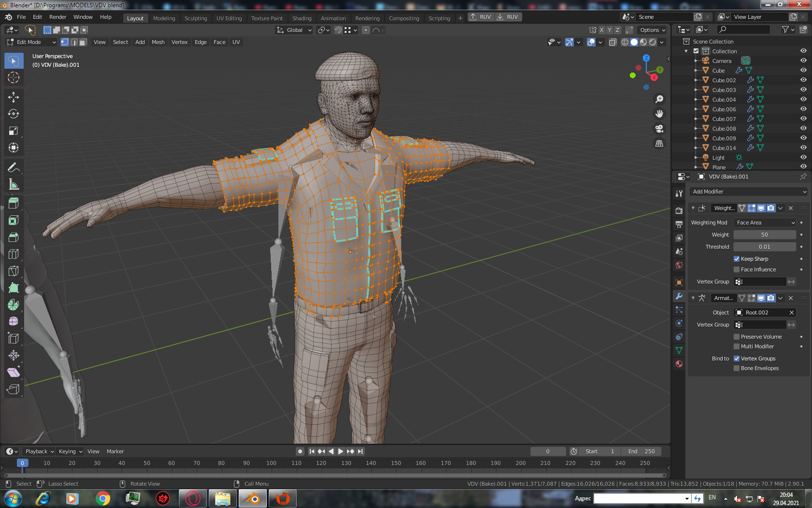Collapse the Weighted Normal modifier panel

coord(693,208)
